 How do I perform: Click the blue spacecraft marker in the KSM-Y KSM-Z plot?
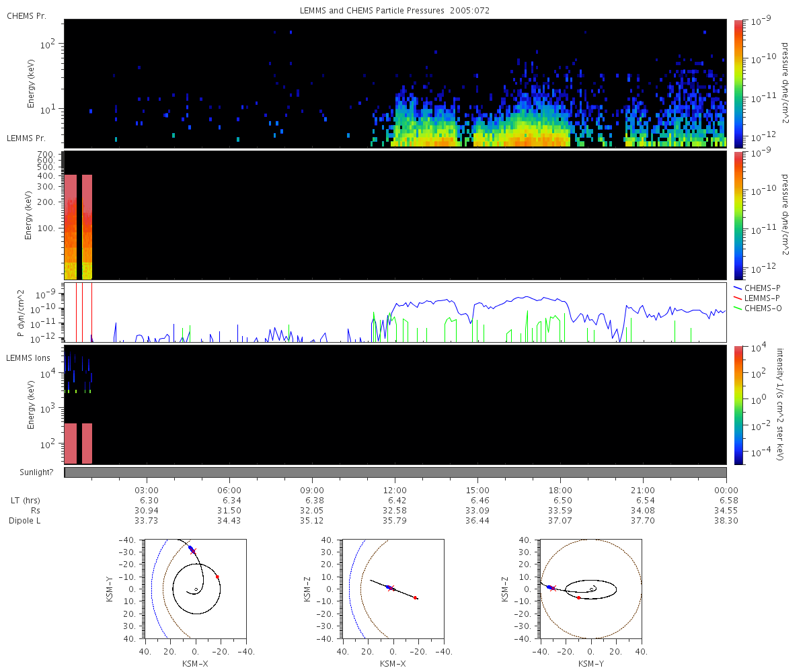pyautogui.click(x=549, y=587)
